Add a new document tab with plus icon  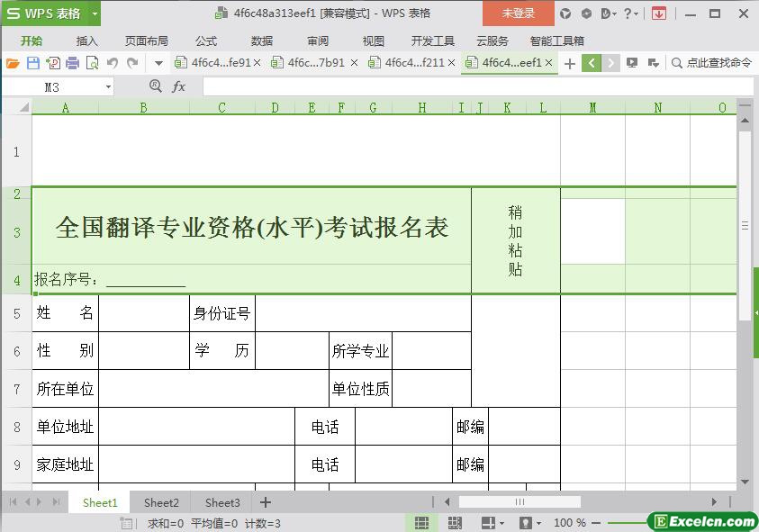point(570,63)
